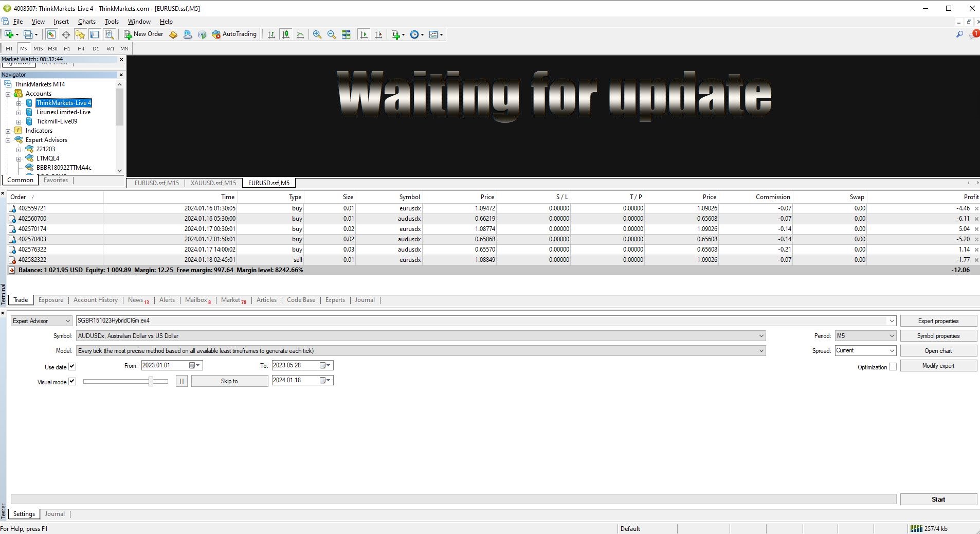Click the Tile Windows grid icon

(x=346, y=34)
